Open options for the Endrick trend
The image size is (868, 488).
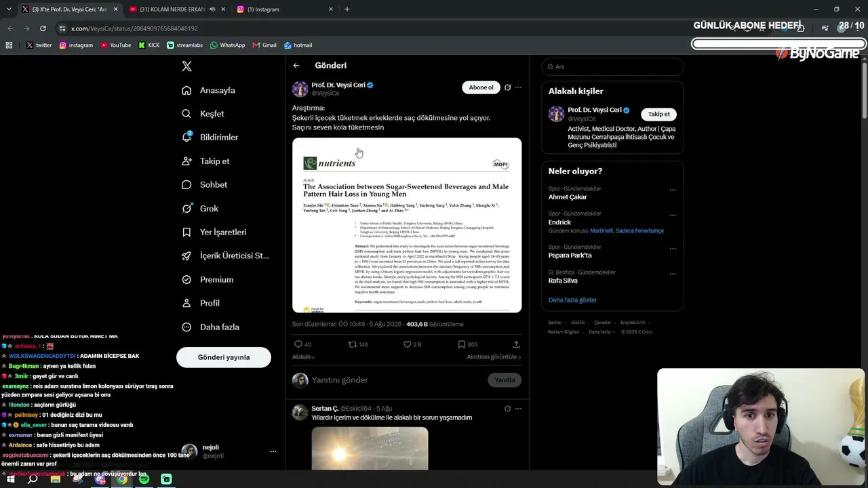click(673, 216)
